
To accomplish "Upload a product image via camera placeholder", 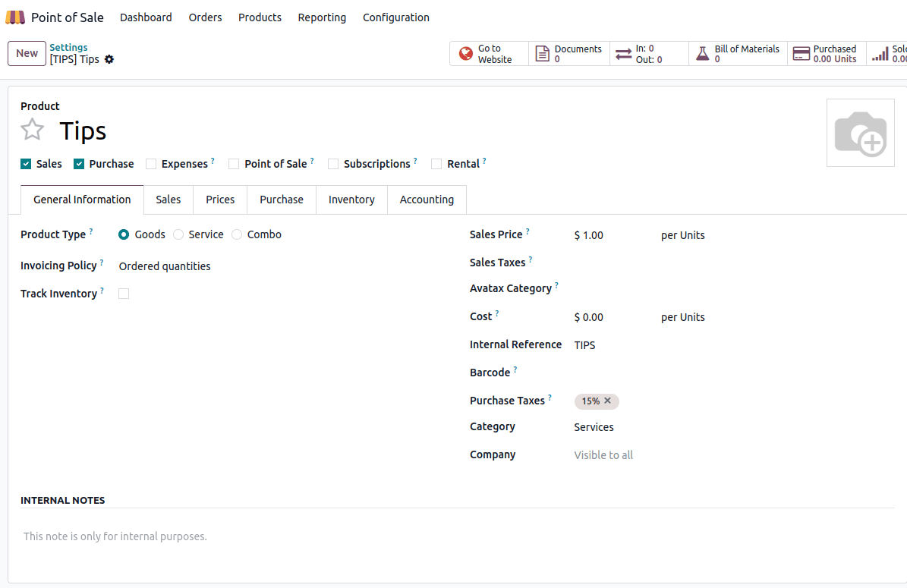I will 861,133.
